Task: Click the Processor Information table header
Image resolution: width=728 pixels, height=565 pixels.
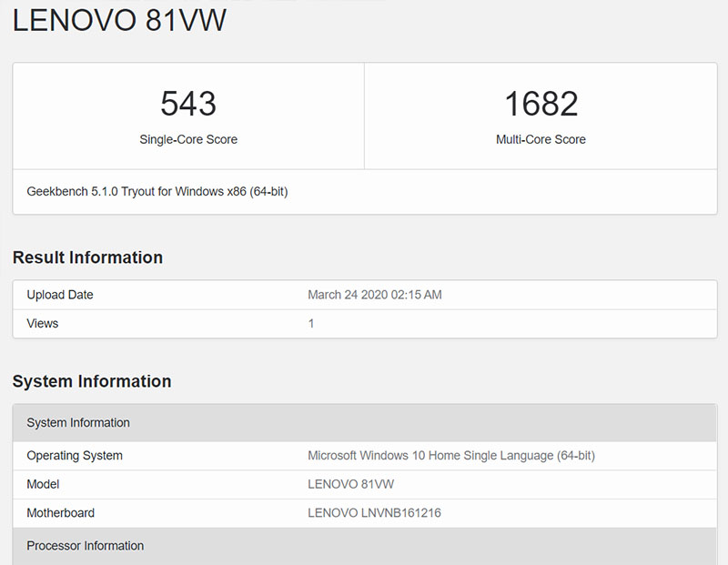Action: [365, 546]
